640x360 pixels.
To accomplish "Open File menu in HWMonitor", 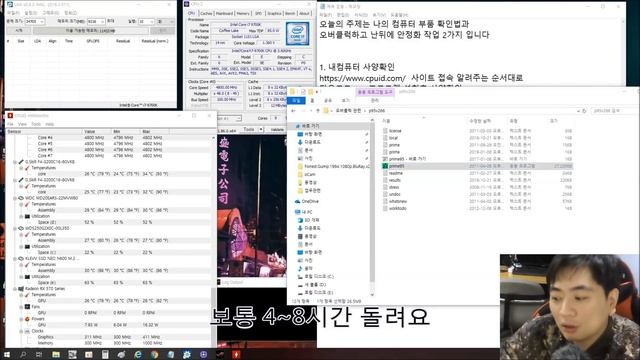I will click(11, 124).
